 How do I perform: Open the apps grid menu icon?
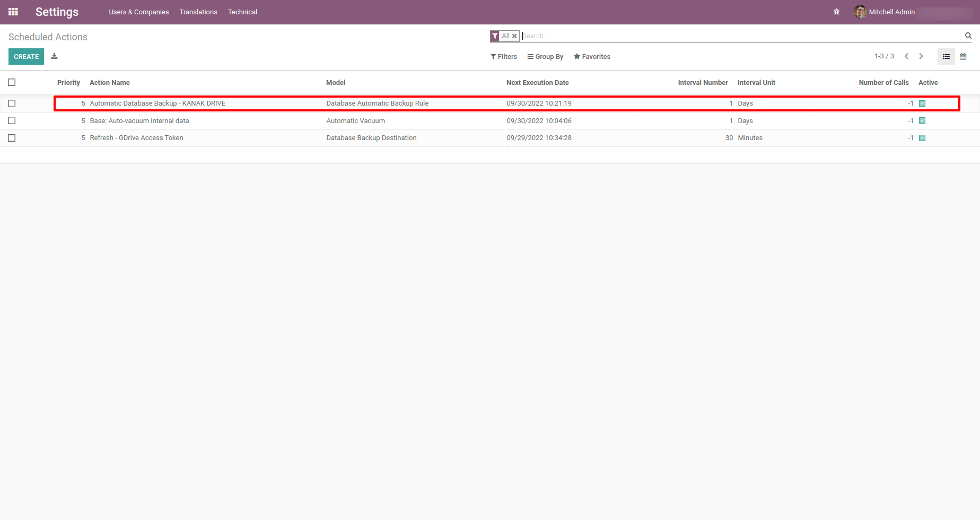point(13,12)
